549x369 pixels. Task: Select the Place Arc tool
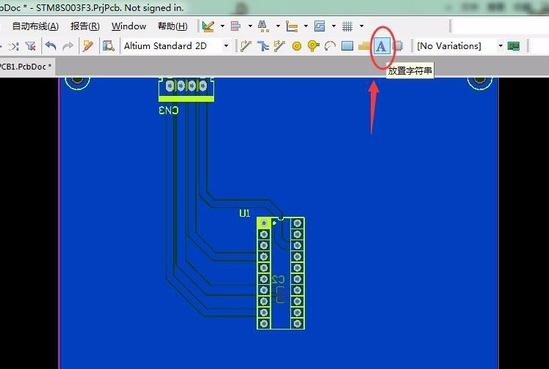coord(330,46)
